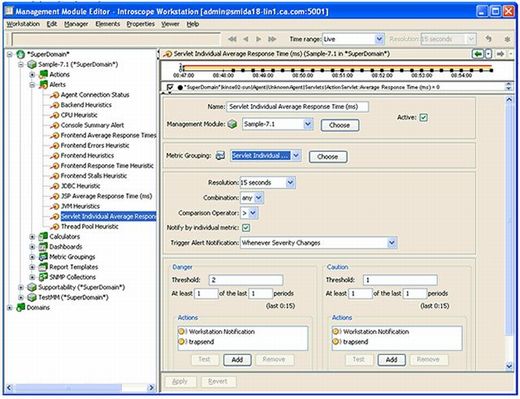Click the CPU Heuristic alert icon
The height and width of the screenshot is (399, 520).
pyautogui.click(x=55, y=115)
